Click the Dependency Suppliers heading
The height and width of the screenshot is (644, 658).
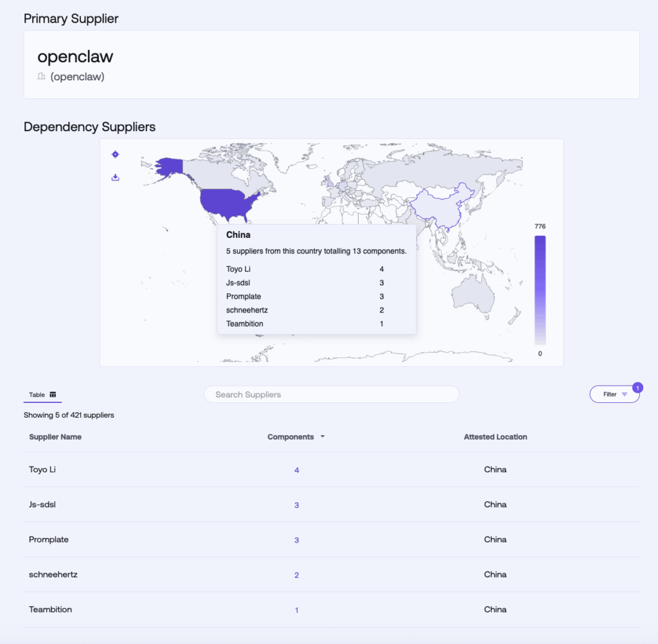click(x=89, y=127)
